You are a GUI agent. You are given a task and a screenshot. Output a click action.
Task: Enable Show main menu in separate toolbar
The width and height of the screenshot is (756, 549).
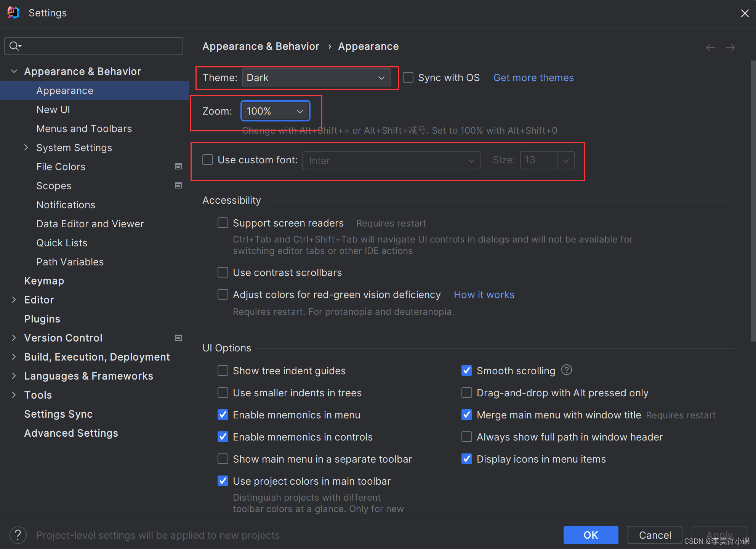[223, 459]
